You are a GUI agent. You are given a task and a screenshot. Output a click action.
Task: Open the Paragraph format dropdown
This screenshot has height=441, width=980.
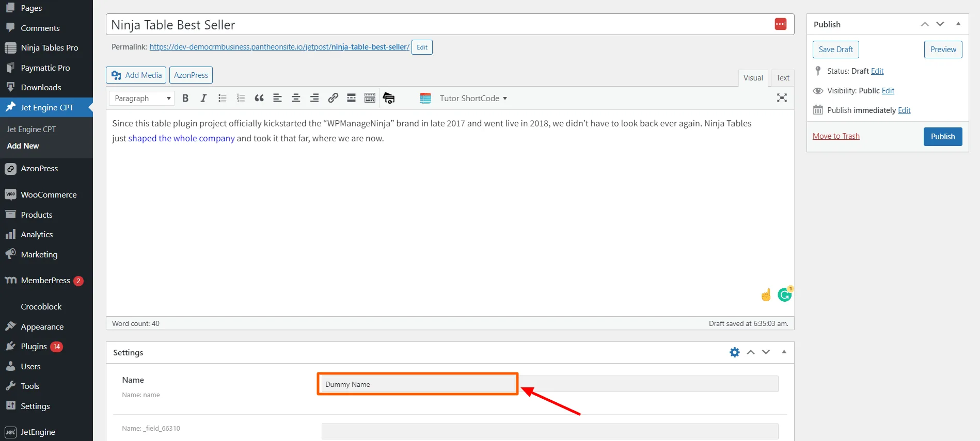pos(142,98)
